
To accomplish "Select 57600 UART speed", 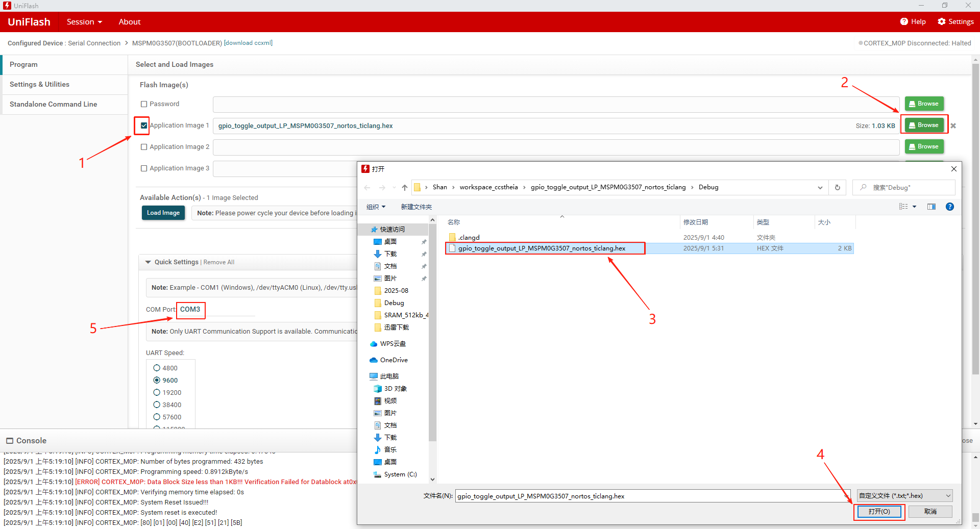I will click(x=157, y=417).
